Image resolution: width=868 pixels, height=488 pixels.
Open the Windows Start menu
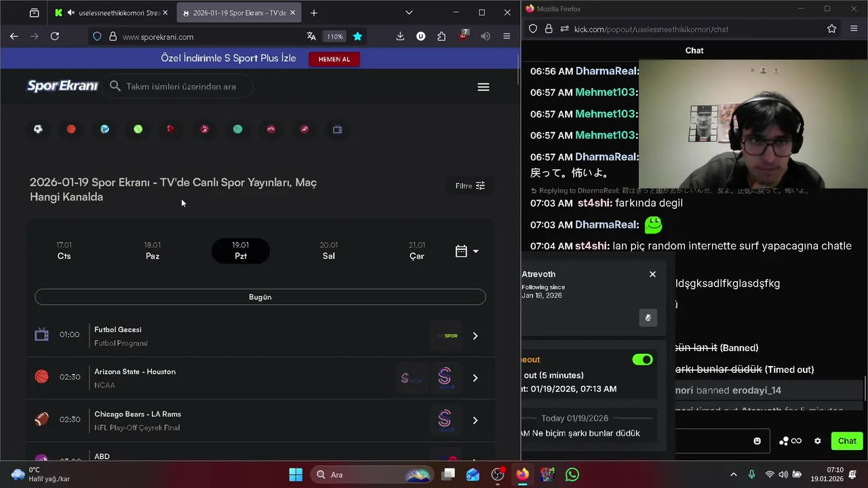[296, 474]
